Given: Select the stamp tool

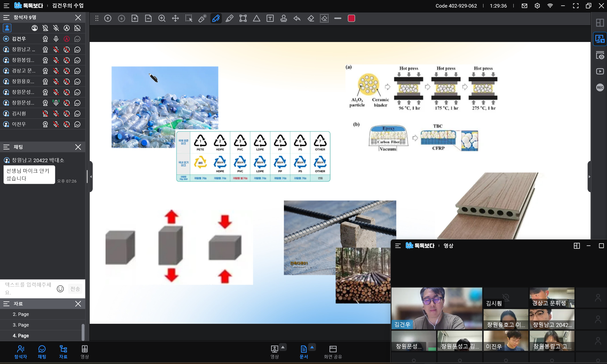Looking at the screenshot, I should [x=284, y=18].
